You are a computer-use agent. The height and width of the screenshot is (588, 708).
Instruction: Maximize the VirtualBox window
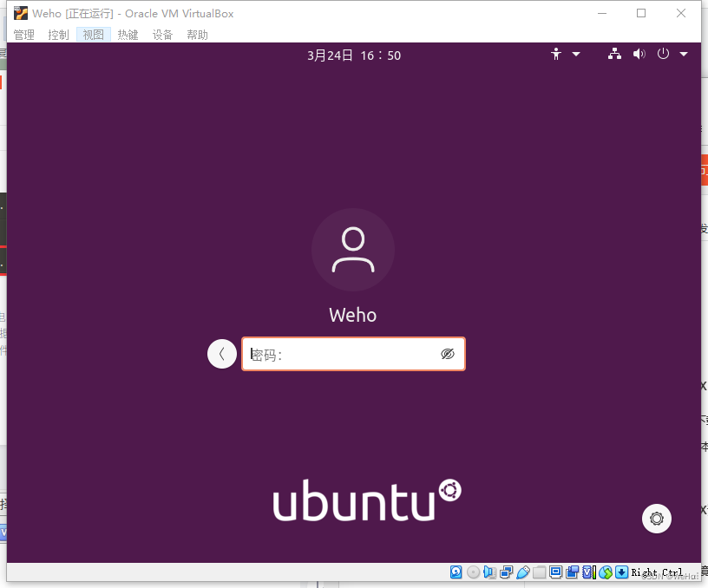(x=641, y=14)
